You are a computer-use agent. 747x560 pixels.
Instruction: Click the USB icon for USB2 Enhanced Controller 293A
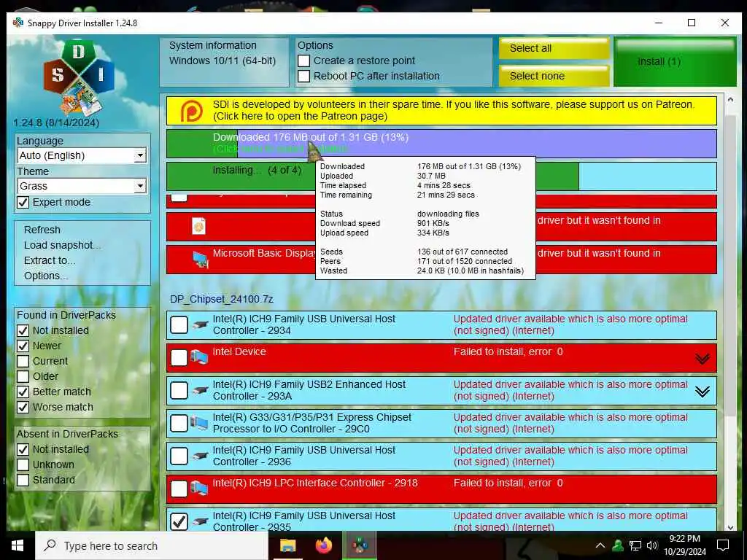pos(200,391)
